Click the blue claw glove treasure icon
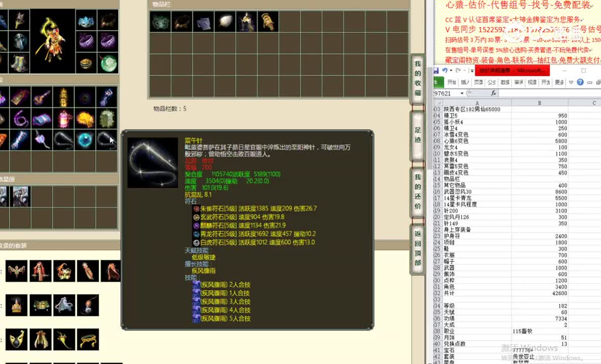The height and width of the screenshot is (364, 601). (x=107, y=98)
